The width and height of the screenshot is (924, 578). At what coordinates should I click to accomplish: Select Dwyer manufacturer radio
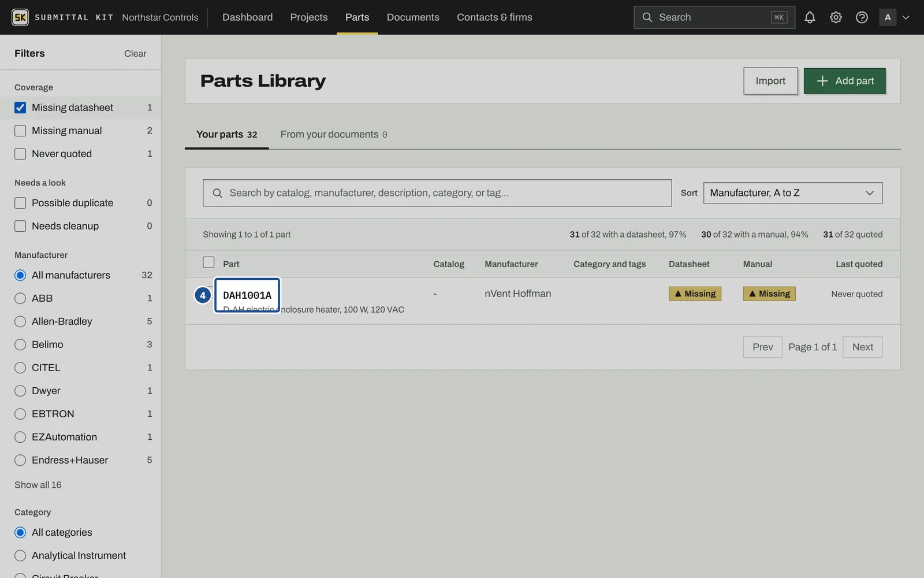[x=20, y=391]
